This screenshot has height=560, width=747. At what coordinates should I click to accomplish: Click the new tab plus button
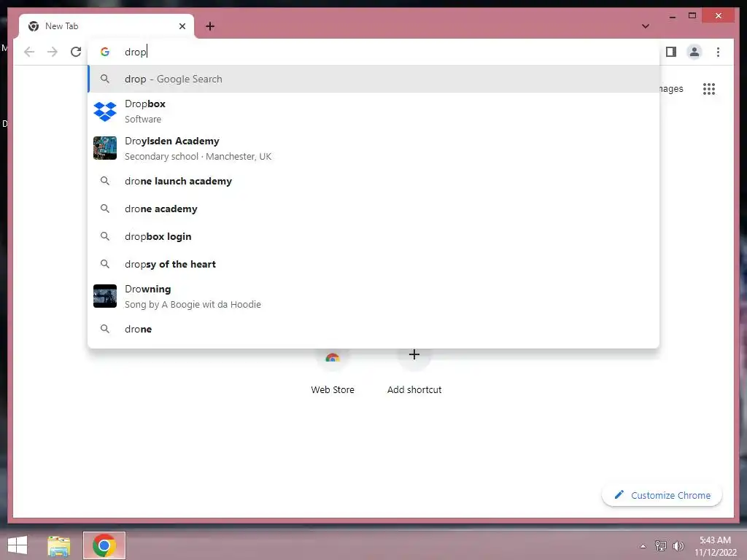[x=210, y=26]
